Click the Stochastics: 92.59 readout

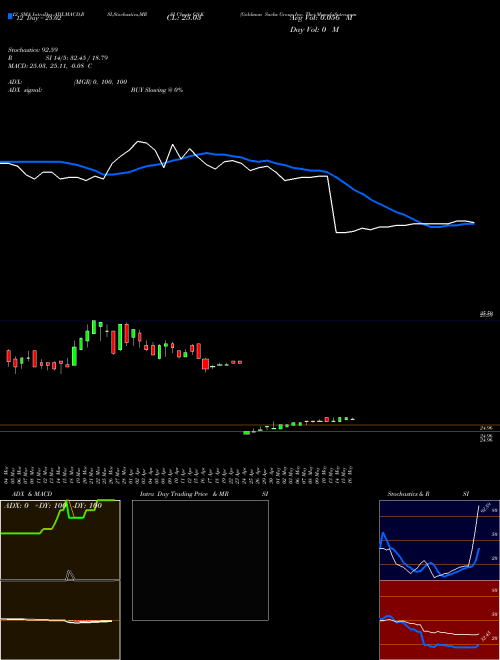[x=33, y=50]
